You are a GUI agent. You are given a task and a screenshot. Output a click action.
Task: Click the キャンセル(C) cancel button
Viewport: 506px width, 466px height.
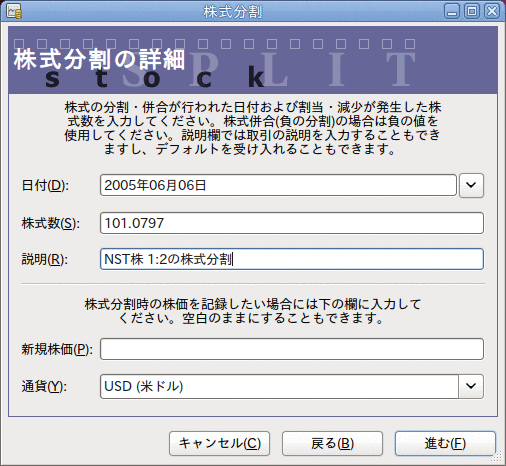tap(219, 443)
